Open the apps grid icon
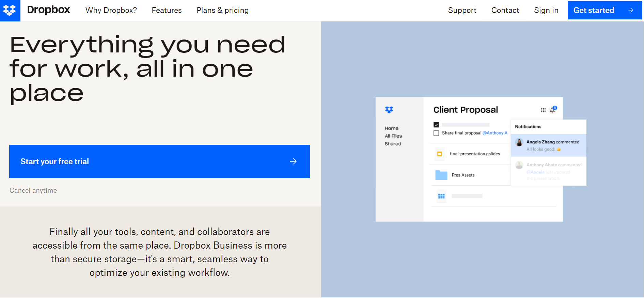Viewport: 644px width, 298px height. (543, 110)
